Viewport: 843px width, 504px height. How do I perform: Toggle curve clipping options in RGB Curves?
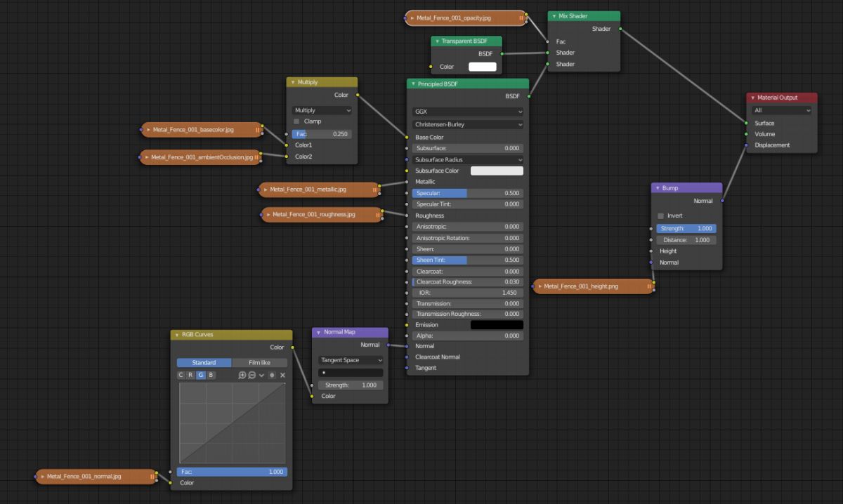(x=272, y=375)
